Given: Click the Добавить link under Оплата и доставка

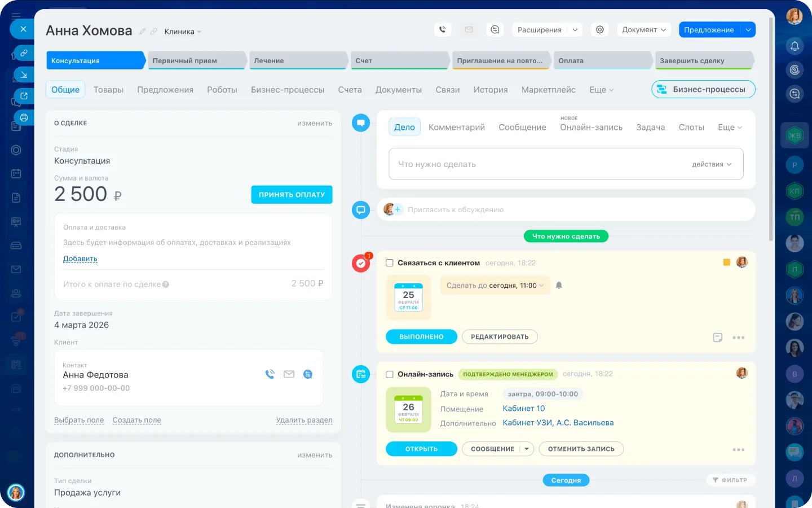Looking at the screenshot, I should [80, 259].
